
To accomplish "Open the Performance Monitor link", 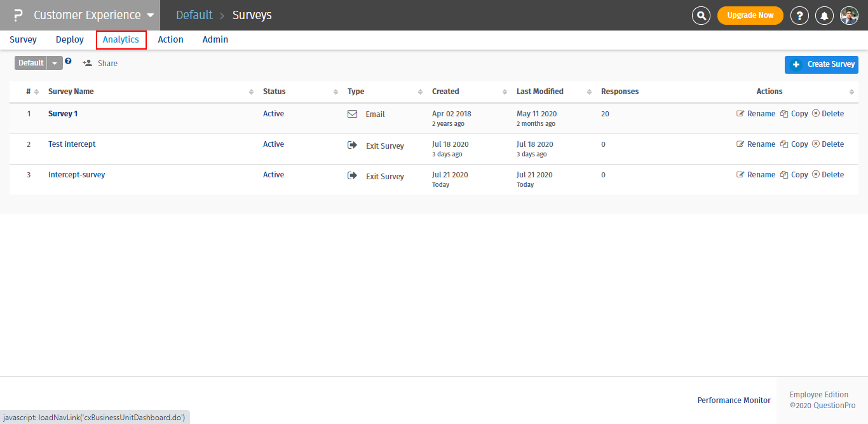I will point(734,400).
